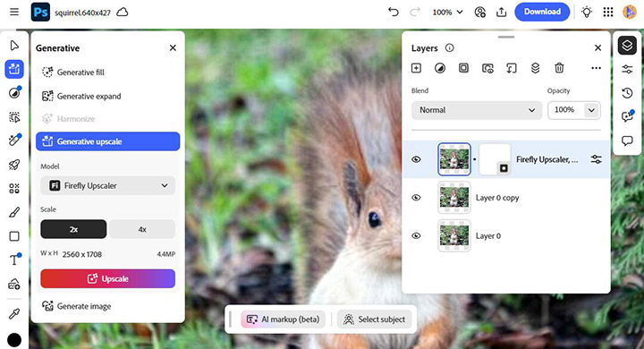Click the AI markup (beta) button
The height and width of the screenshot is (349, 644).
[x=283, y=319]
